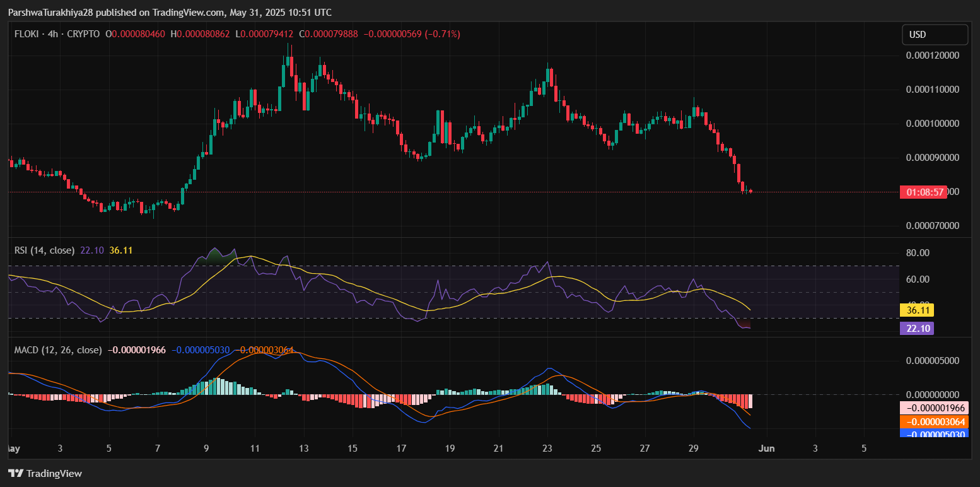Click the red 01:08:57 countdown price label
980x487 pixels.
pos(923,192)
